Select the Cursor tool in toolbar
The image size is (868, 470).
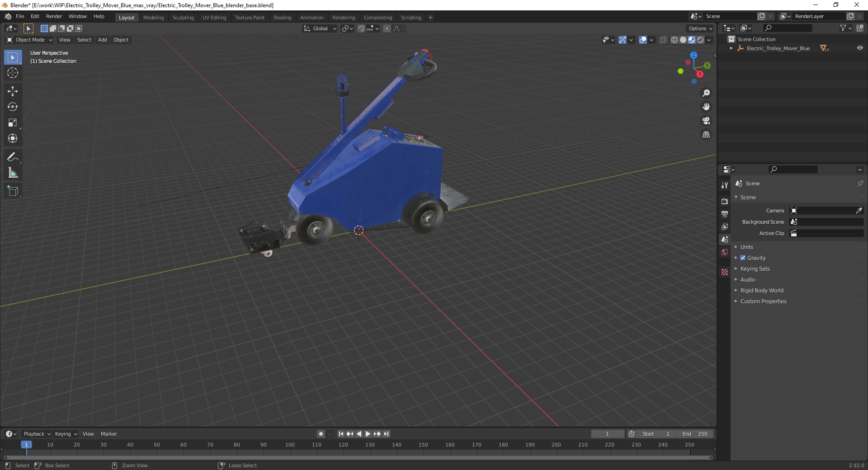click(13, 73)
